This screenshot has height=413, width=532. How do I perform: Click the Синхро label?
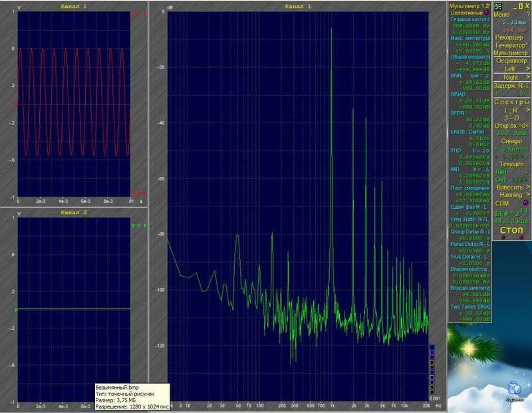click(x=511, y=141)
